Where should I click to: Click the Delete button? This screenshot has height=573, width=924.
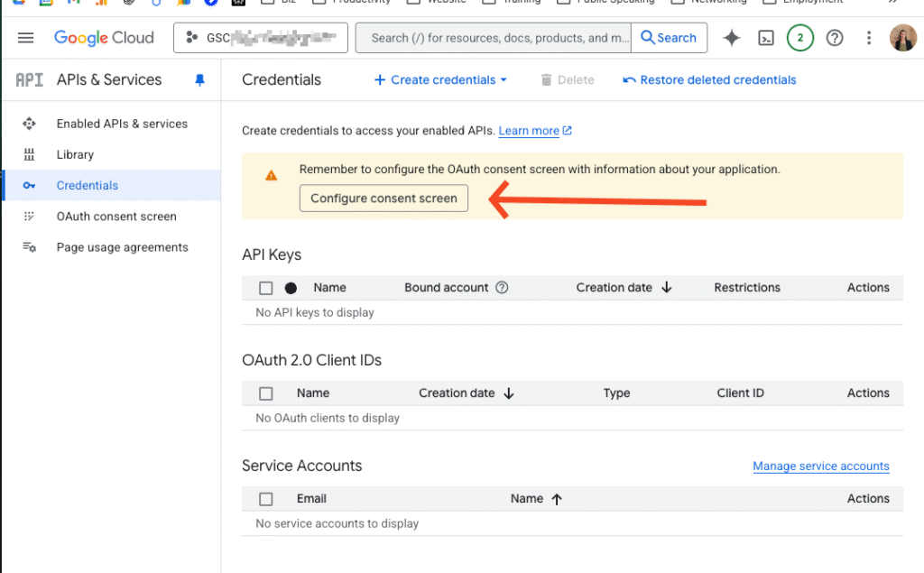[568, 79]
